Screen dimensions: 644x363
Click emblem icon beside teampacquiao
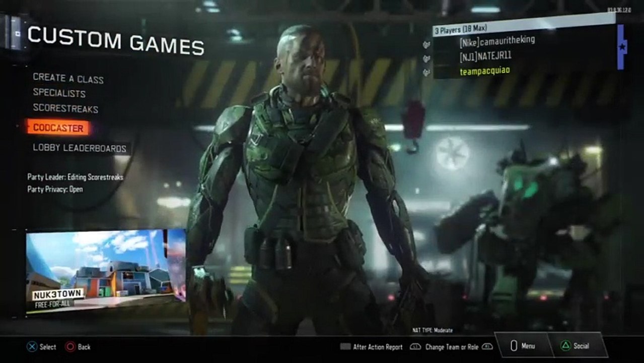pyautogui.click(x=427, y=73)
